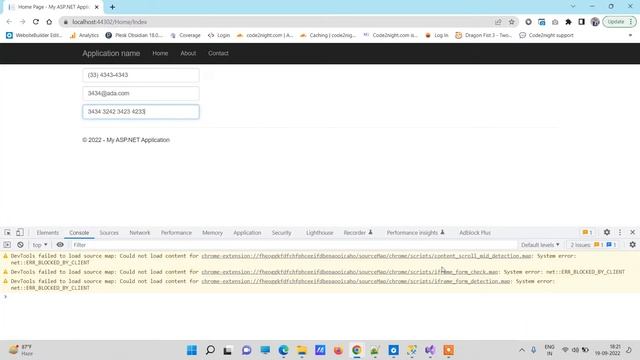Open the tab search dropdown arrow
Image resolution: width=640 pixels, height=360 pixels.
573,7
